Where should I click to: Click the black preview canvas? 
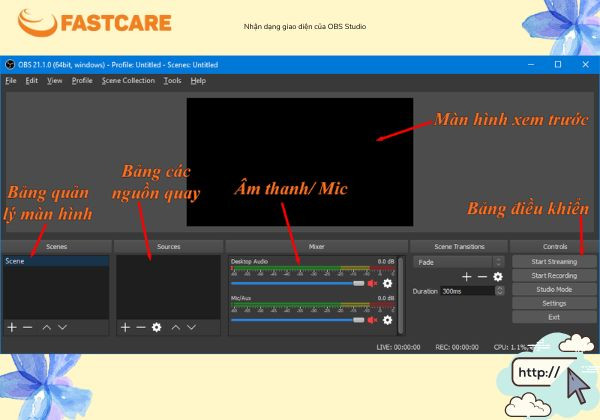click(x=300, y=162)
